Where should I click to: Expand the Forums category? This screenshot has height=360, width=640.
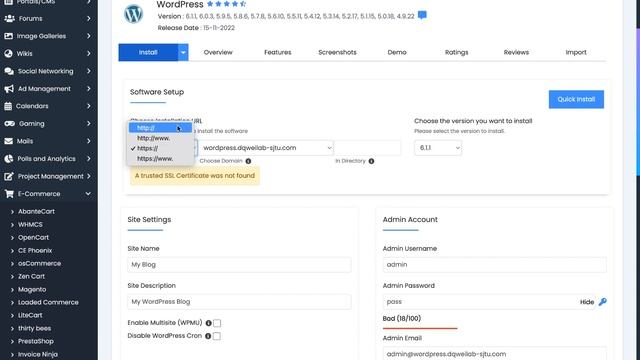tap(89, 18)
